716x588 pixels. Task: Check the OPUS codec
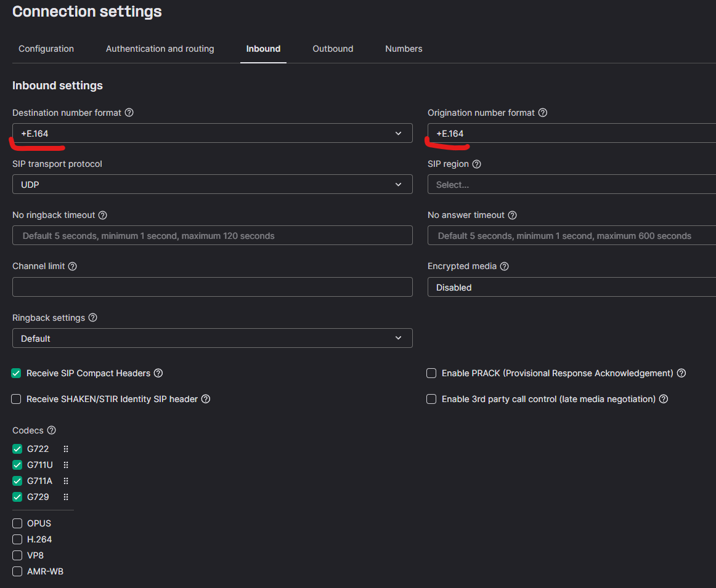click(17, 523)
